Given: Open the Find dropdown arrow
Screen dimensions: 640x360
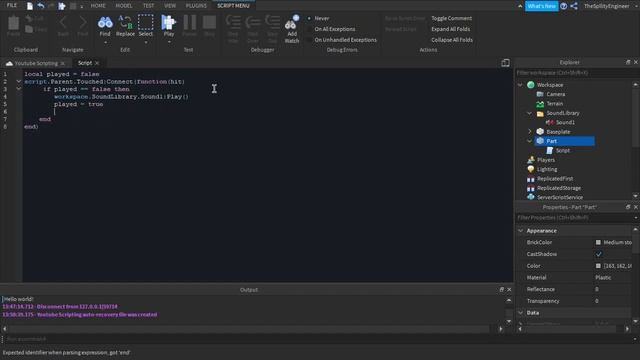Looking at the screenshot, I should pyautogui.click(x=105, y=42).
